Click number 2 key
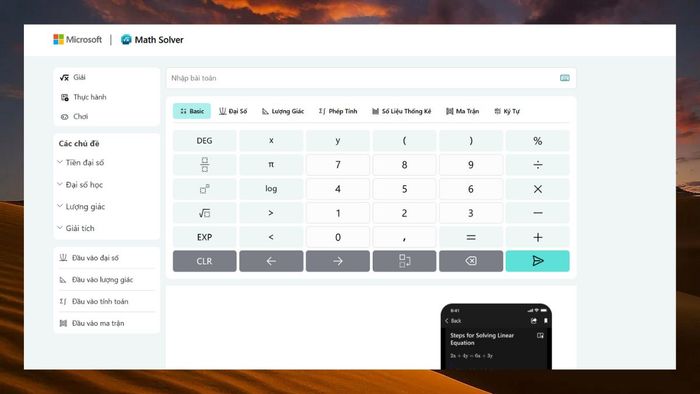This screenshot has height=394, width=700. click(x=404, y=213)
